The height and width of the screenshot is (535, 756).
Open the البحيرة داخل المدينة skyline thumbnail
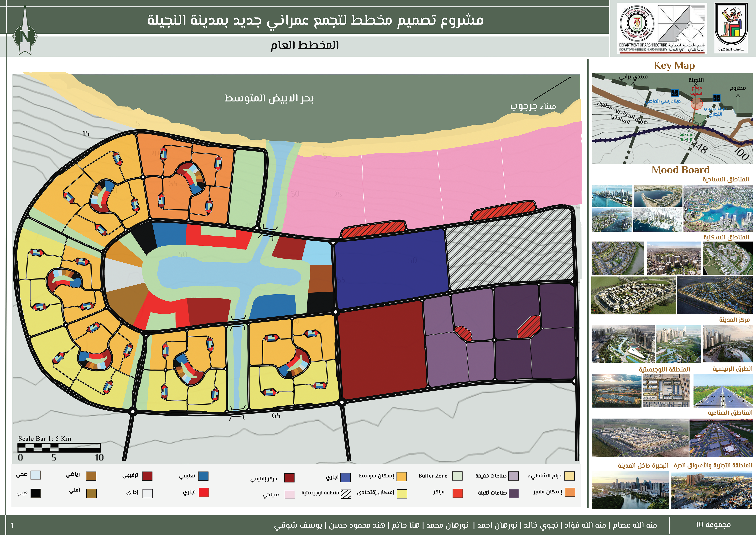(630, 490)
